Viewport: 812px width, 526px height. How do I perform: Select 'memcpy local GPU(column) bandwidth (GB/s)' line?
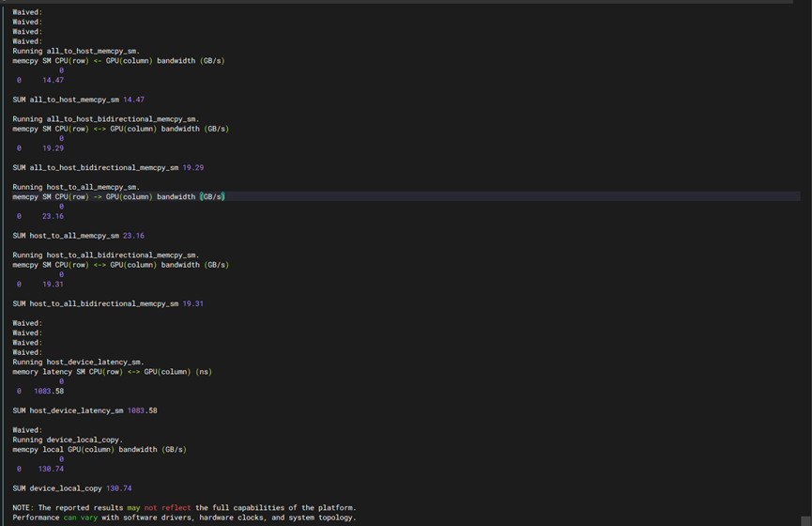coord(100,450)
